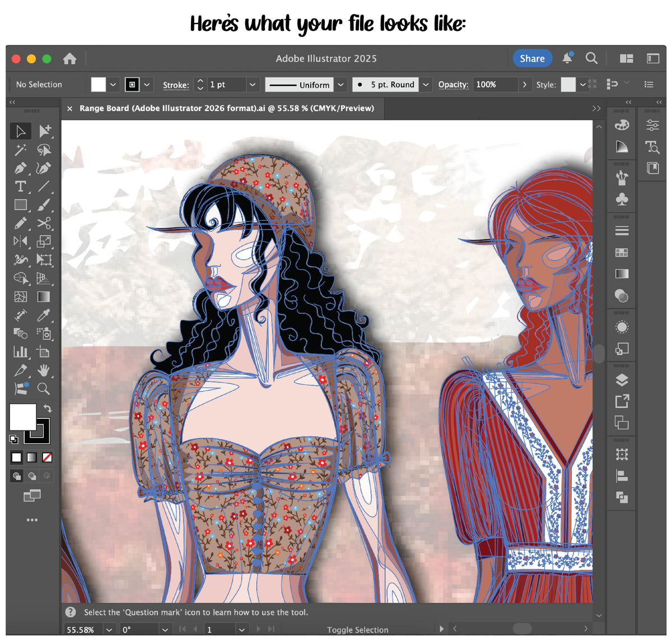Change Screen Mode button
The width and height of the screenshot is (672, 640).
click(x=32, y=495)
